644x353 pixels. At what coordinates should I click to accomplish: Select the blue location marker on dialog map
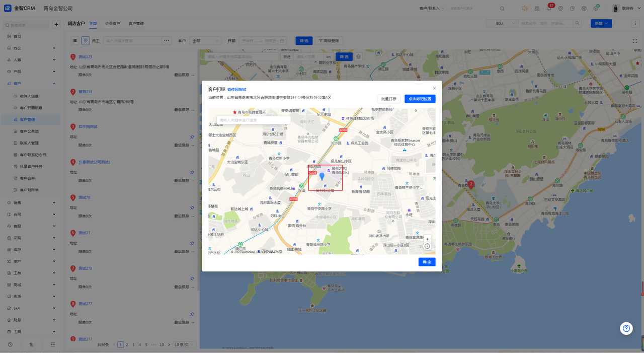pyautogui.click(x=322, y=177)
